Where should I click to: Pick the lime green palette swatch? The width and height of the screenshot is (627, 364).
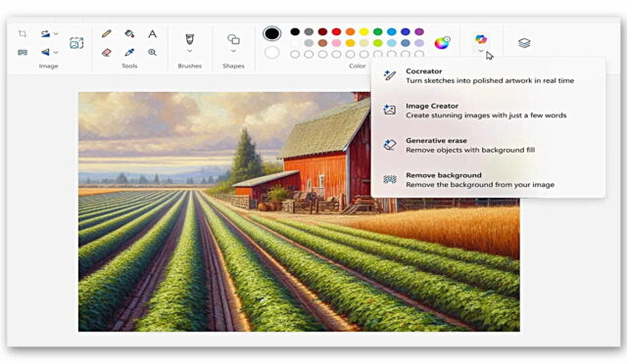point(378,43)
